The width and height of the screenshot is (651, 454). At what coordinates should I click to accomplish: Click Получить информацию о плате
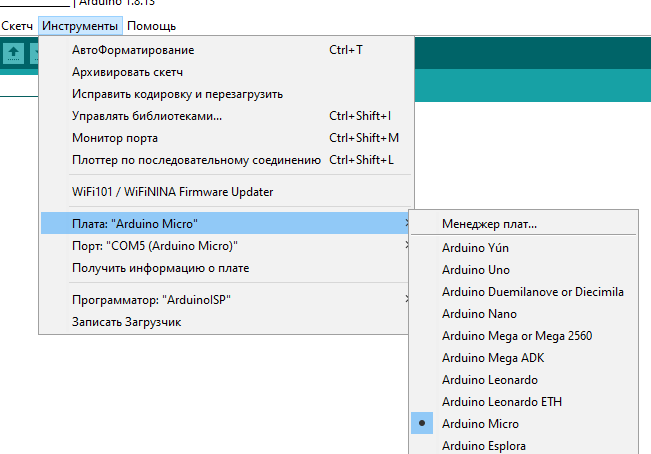160,268
